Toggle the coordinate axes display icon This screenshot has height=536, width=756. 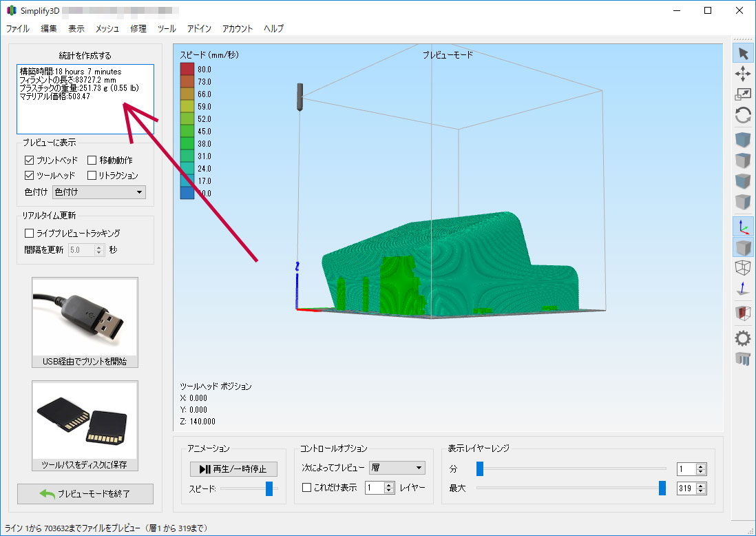click(743, 227)
